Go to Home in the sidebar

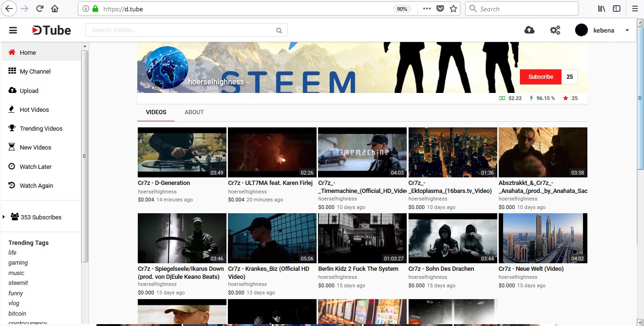[x=42, y=52]
